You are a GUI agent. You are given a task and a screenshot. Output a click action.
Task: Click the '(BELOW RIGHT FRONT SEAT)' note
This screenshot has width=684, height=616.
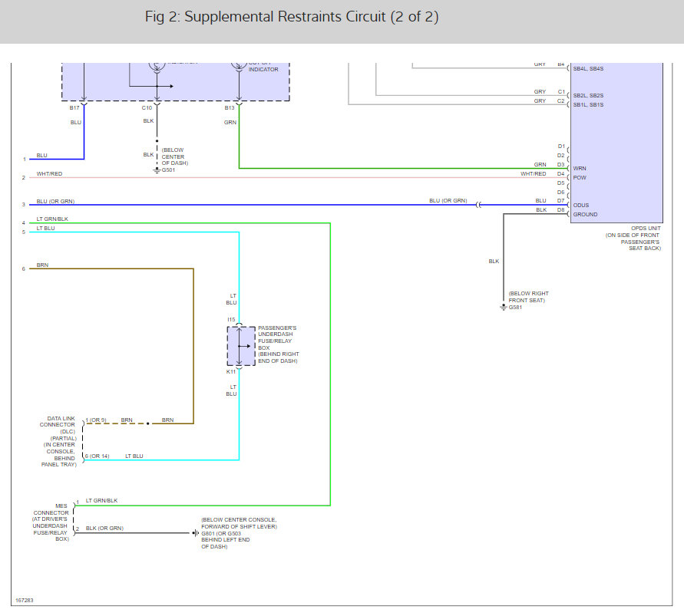point(528,297)
